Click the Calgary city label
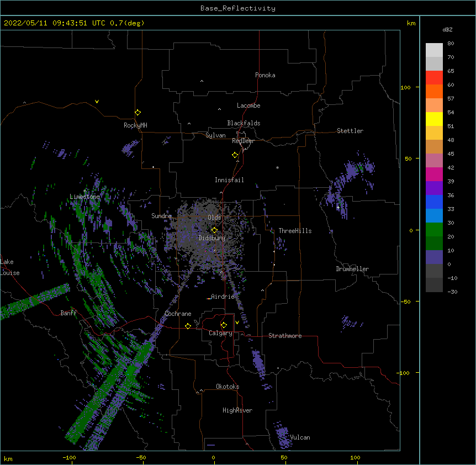Image resolution: width=476 pixels, height=465 pixels. click(x=220, y=333)
